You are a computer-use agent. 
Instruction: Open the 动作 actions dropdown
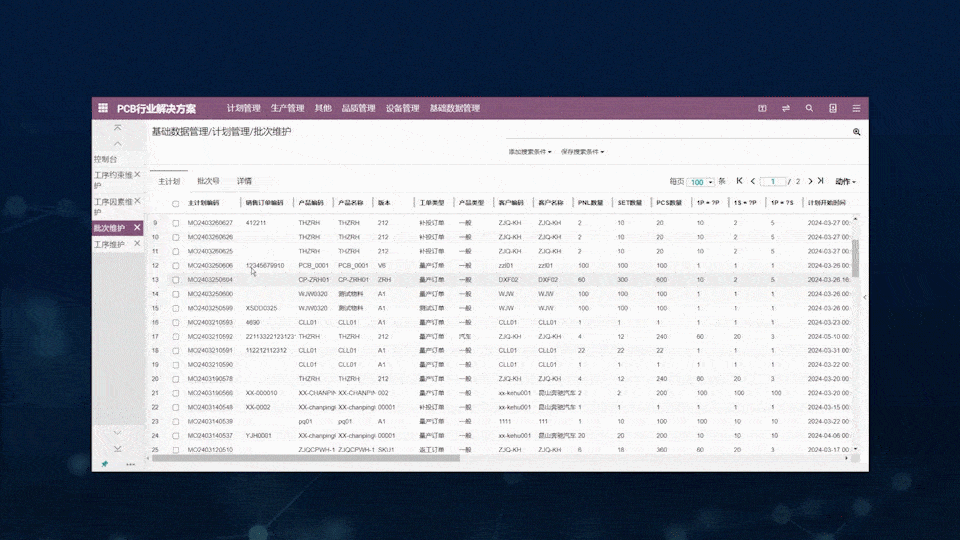846,181
